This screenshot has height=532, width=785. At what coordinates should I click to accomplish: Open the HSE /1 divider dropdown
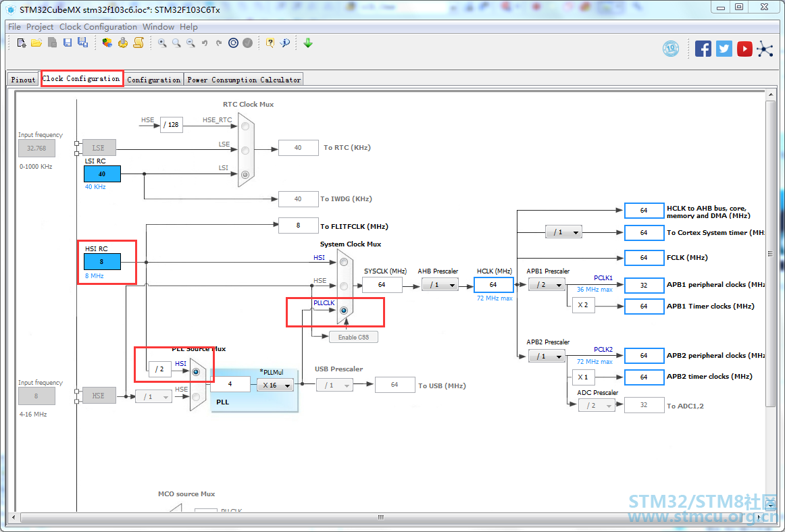coord(154,396)
